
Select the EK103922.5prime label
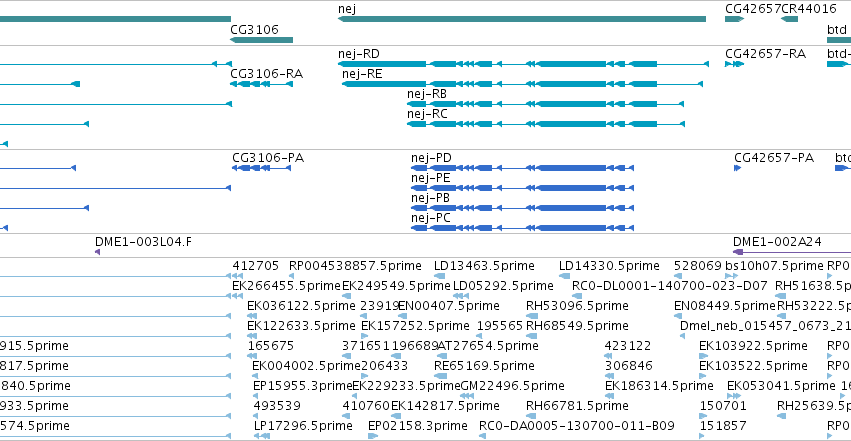pyautogui.click(x=753, y=346)
